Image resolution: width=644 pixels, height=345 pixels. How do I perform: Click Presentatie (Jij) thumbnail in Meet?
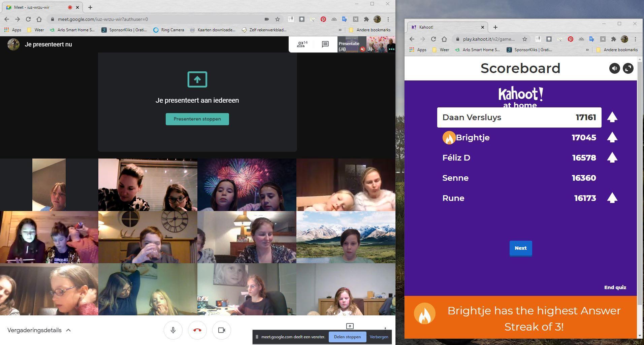pos(352,44)
